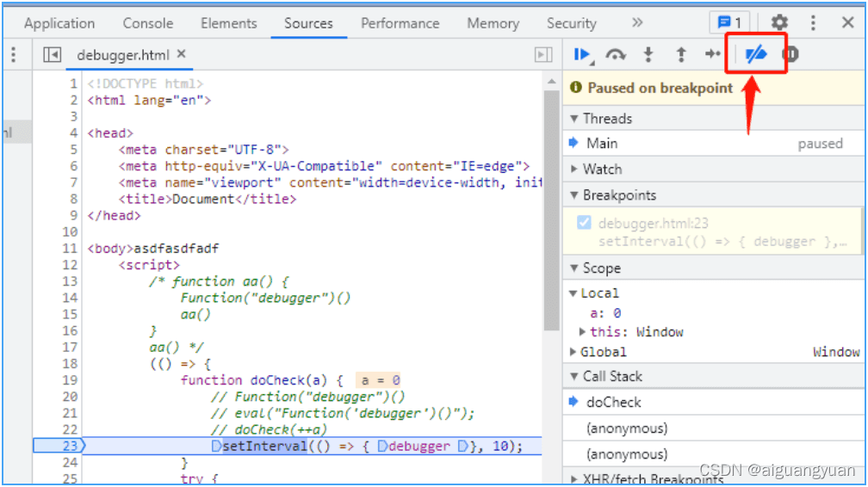Open the issues counter badge

pos(728,23)
